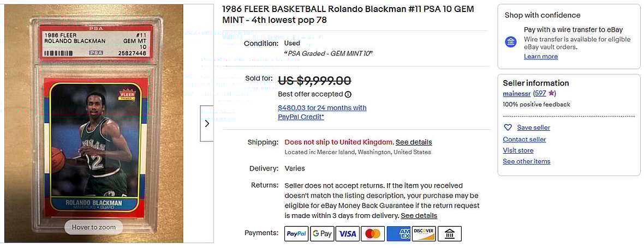Click the American Express icon

pyautogui.click(x=398, y=234)
